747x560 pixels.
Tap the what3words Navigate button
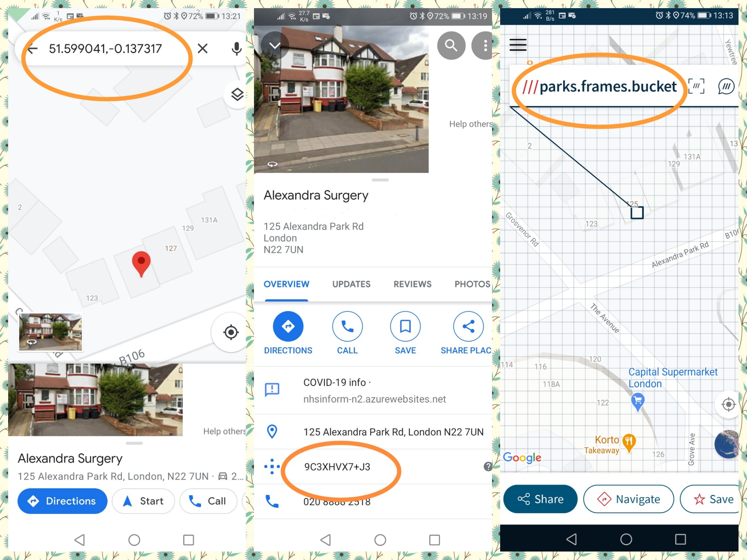[628, 499]
